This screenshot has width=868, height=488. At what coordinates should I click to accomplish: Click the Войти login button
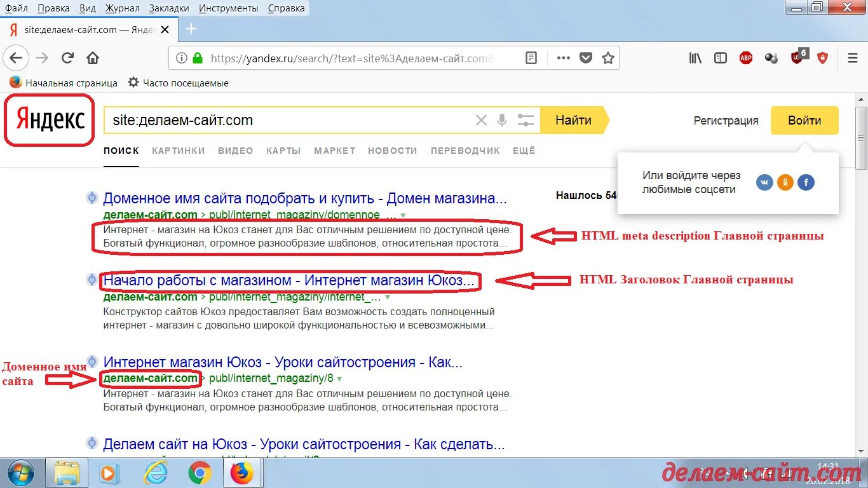coord(804,120)
